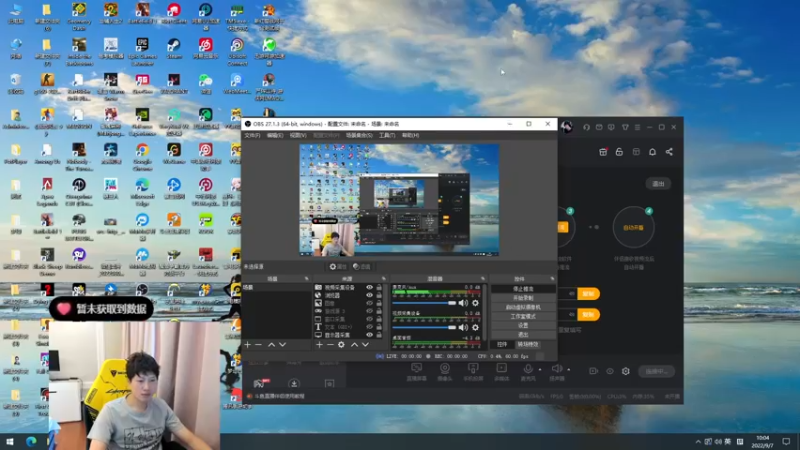This screenshot has height=450, width=800.
Task: Open the Windows Start menu
Action: [9, 442]
